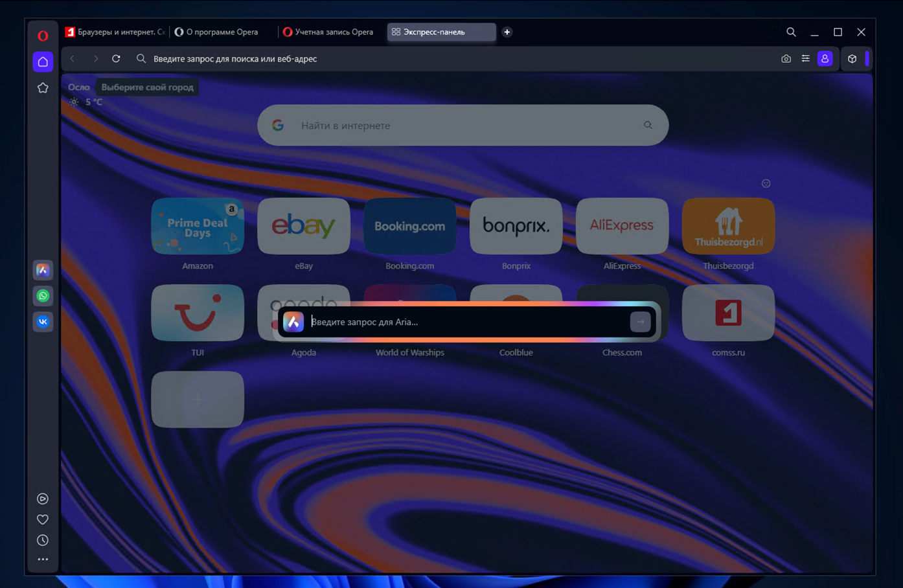Reload the current page
This screenshot has width=903, height=588.
[x=116, y=58]
